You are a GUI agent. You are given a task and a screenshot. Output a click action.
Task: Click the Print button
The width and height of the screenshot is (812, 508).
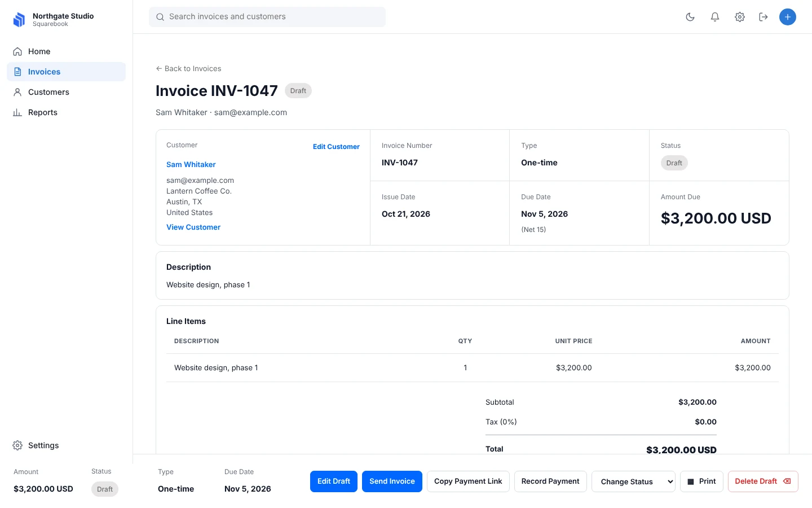[701, 481]
